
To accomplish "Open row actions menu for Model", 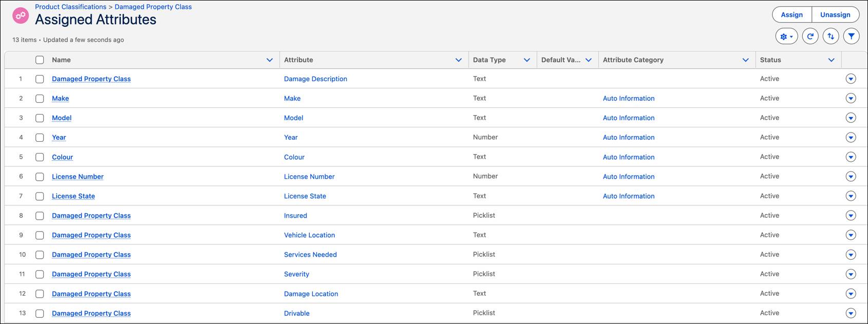I will pos(851,118).
